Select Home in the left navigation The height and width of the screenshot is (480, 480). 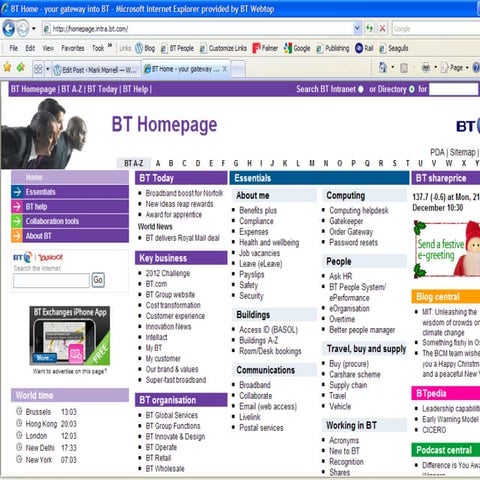point(70,177)
